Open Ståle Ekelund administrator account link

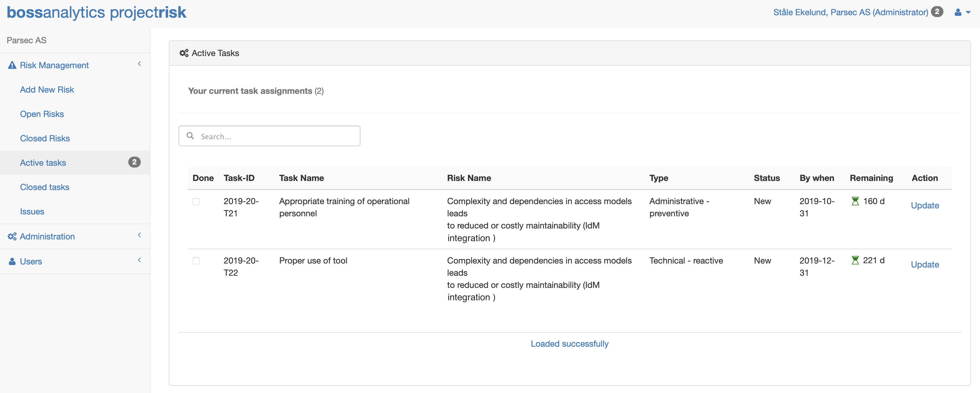(x=851, y=12)
